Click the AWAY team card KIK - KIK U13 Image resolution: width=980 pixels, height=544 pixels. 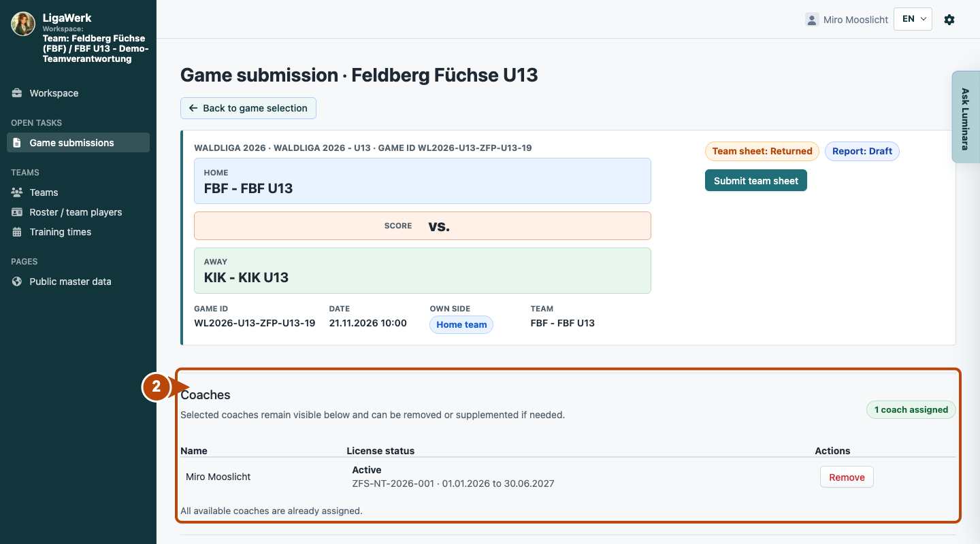[423, 271]
